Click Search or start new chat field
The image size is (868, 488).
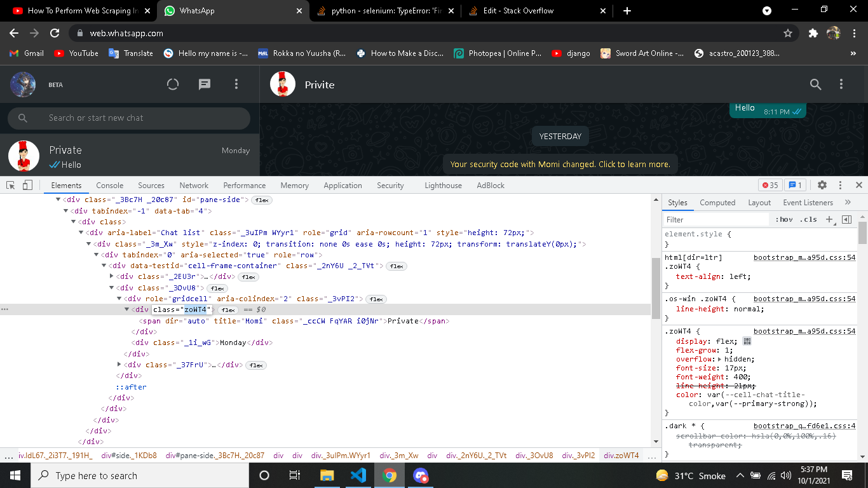(x=129, y=118)
